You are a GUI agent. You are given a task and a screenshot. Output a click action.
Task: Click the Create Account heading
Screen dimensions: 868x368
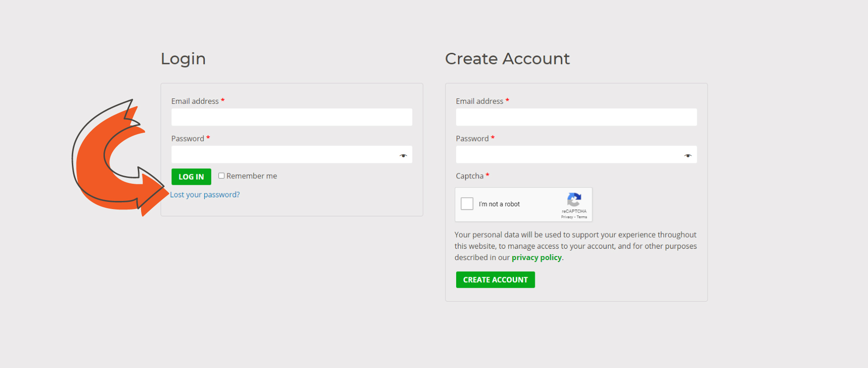pyautogui.click(x=507, y=59)
